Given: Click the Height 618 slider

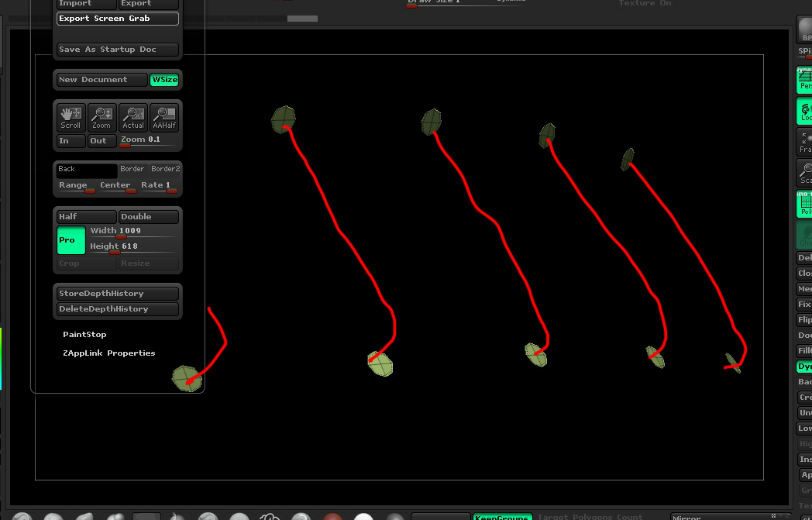Looking at the screenshot, I should click(133, 247).
